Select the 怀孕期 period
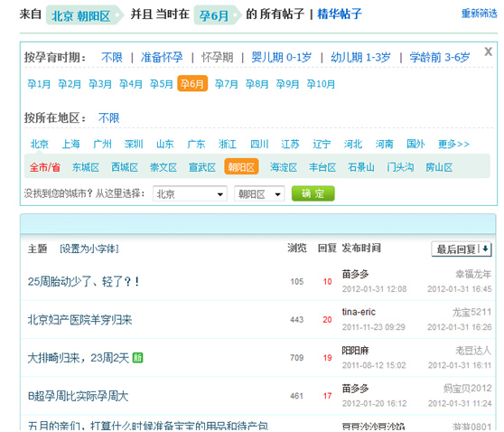This screenshot has height=432, width=504. point(218,58)
